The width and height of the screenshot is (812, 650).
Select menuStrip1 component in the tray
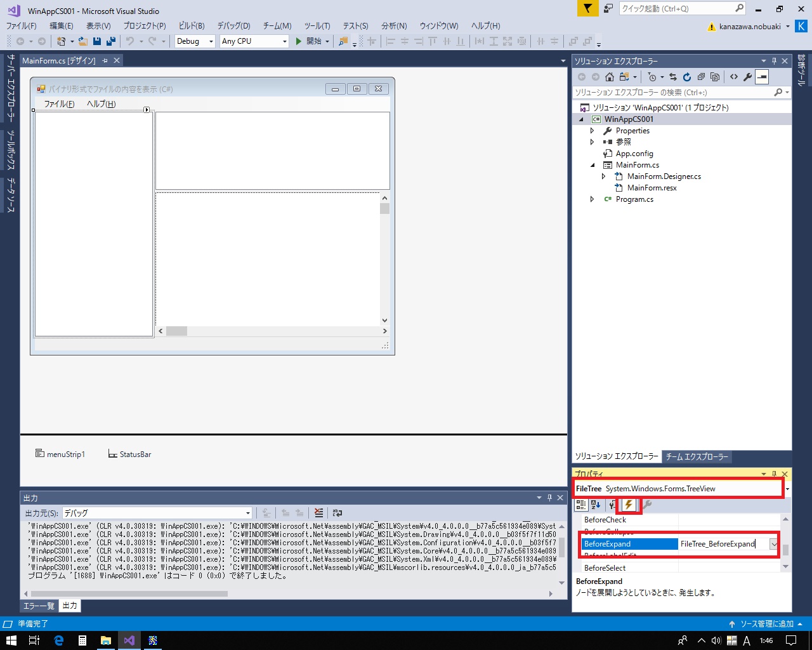pos(60,454)
